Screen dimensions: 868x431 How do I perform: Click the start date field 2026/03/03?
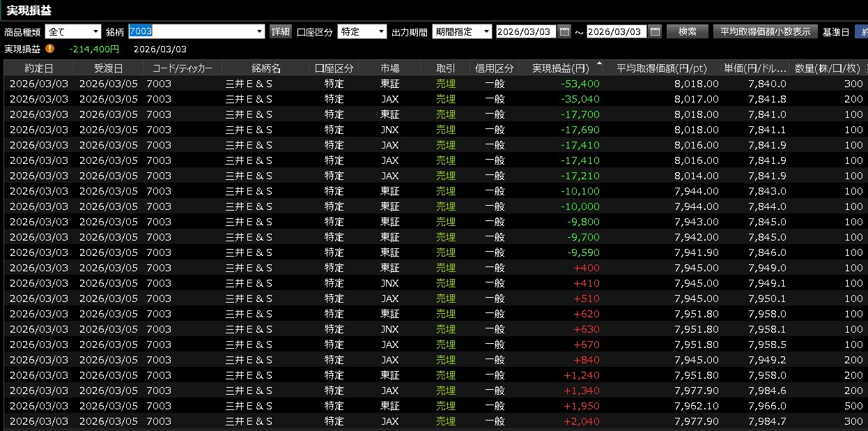(x=525, y=31)
